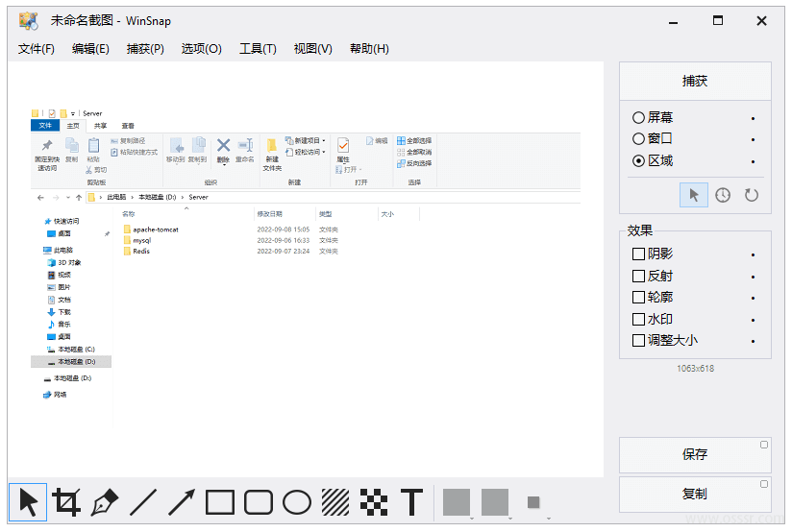
Task: Pick the first gray color swatch
Action: [457, 501]
